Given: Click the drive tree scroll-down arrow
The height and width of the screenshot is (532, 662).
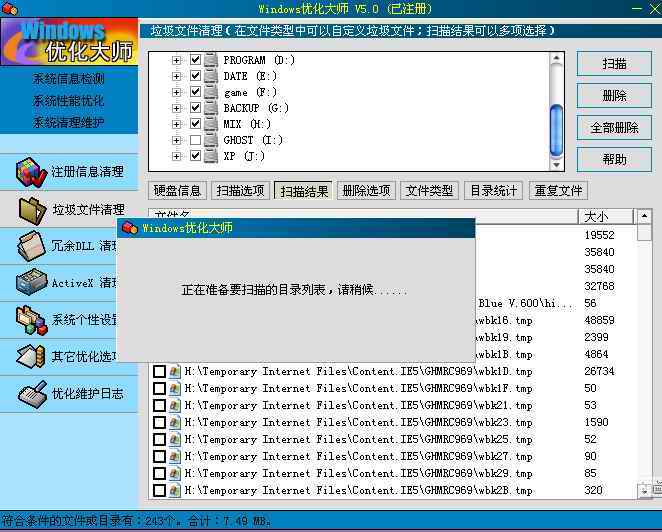Looking at the screenshot, I should [556, 165].
